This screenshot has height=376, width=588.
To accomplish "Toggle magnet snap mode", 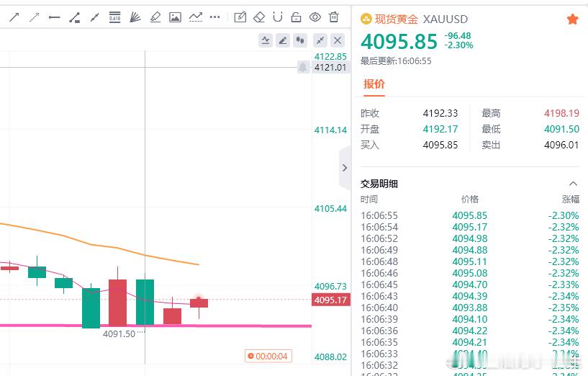I will point(278,17).
